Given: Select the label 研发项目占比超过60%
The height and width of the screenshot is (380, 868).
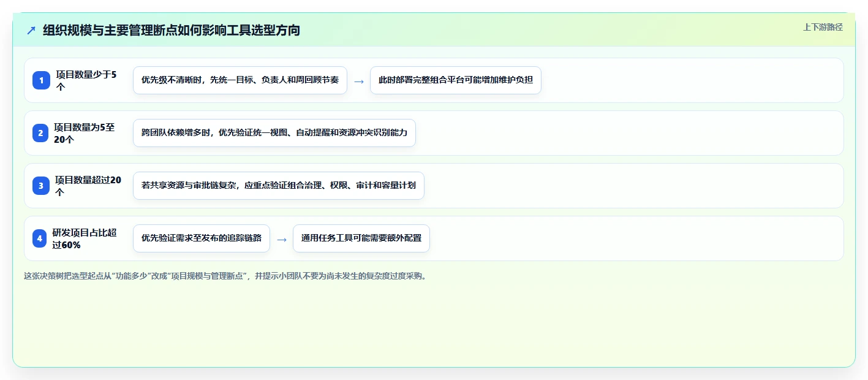Looking at the screenshot, I should (x=85, y=238).
